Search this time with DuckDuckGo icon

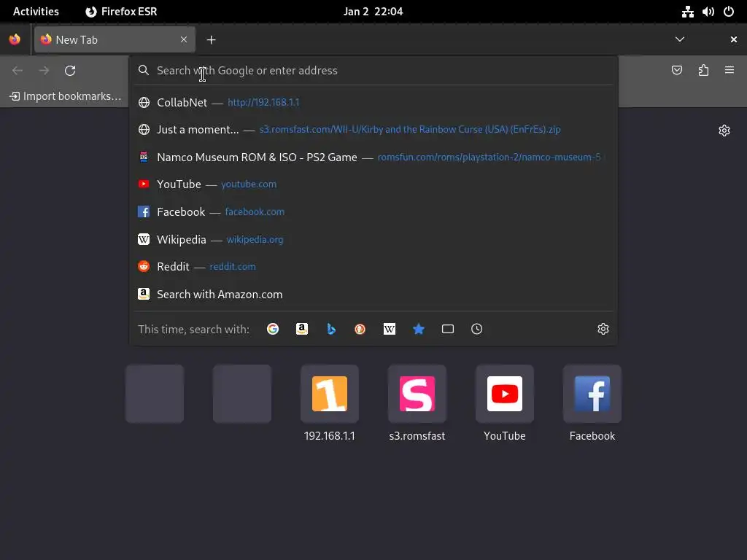[360, 329]
